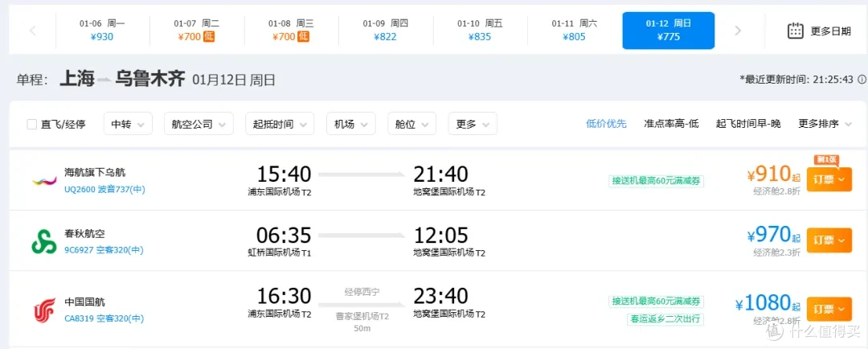
Task: Click info icon beside last update time
Action: click(x=862, y=80)
